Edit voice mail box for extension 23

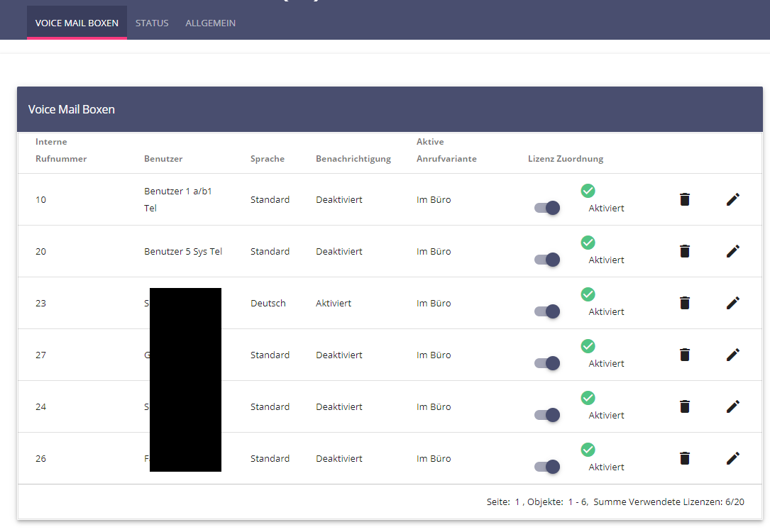tap(732, 303)
